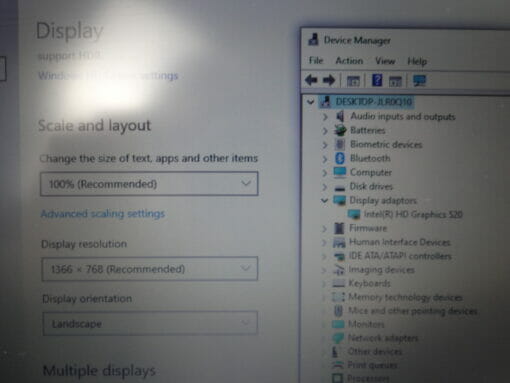Screen dimensions: 510x383
Task: Click the Network adapters icon
Action: click(x=338, y=338)
